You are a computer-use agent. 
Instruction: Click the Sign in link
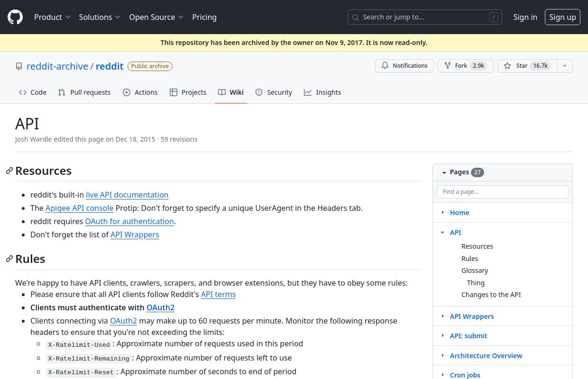525,17
